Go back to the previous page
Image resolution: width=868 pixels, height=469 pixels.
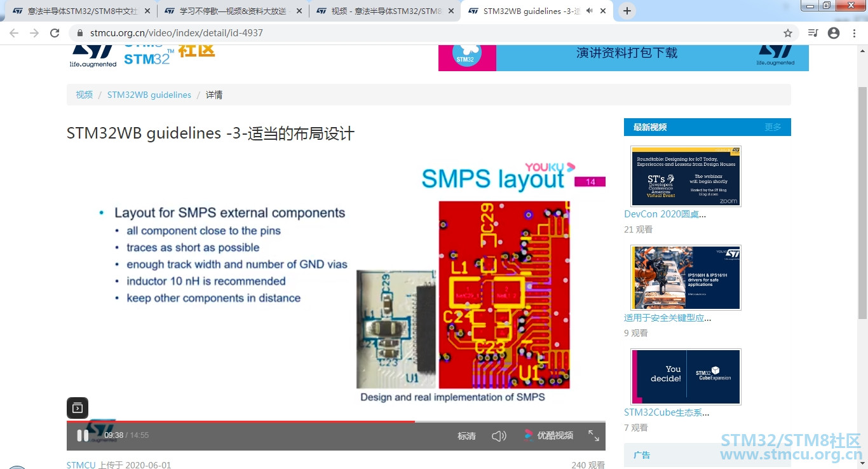pos(14,33)
